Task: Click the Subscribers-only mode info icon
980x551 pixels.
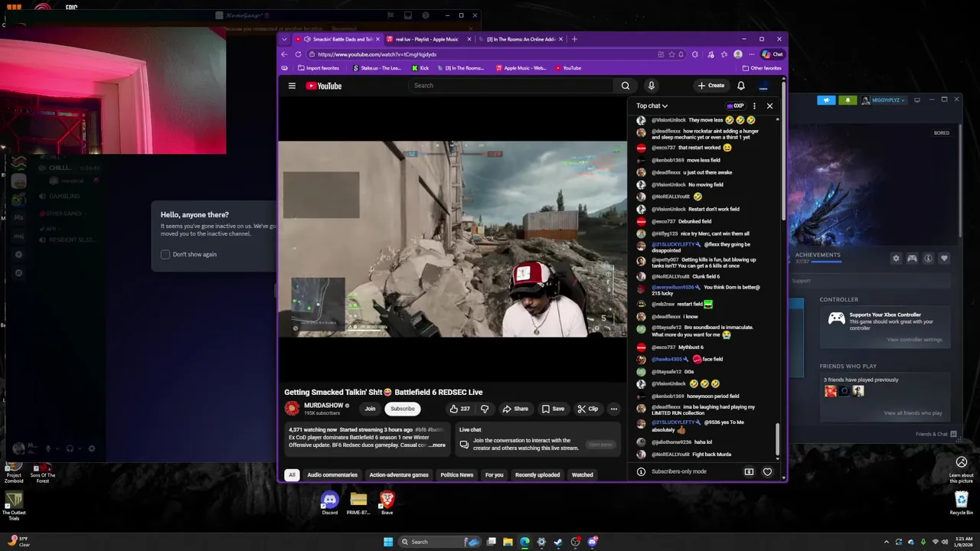Action: tap(641, 471)
